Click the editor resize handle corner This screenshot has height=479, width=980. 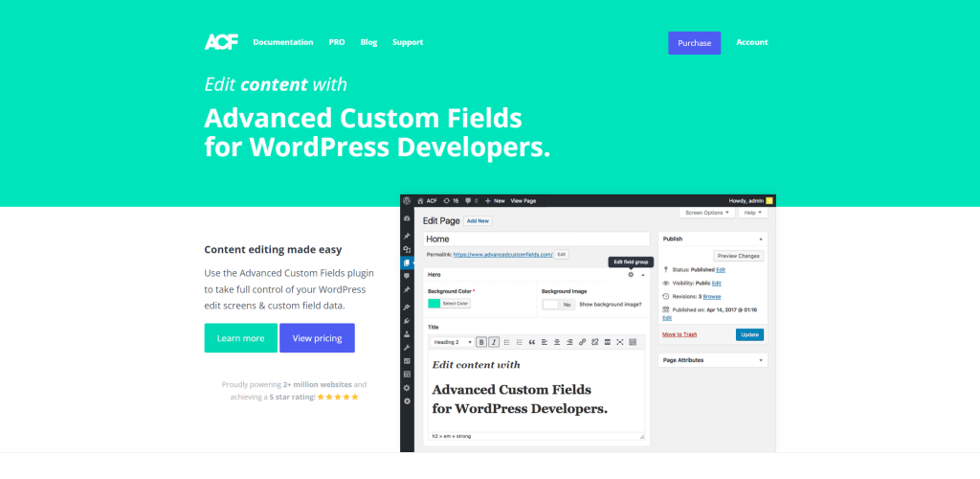tap(642, 437)
